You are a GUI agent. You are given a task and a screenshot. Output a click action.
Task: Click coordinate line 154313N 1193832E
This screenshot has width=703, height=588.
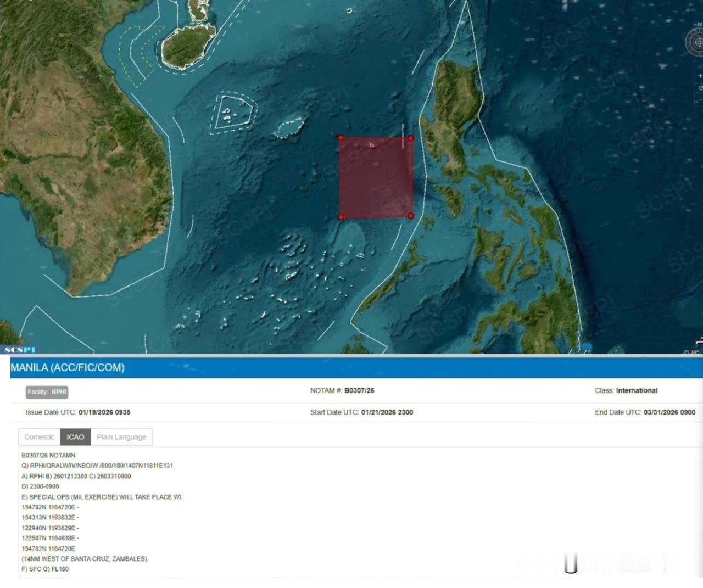click(x=50, y=517)
